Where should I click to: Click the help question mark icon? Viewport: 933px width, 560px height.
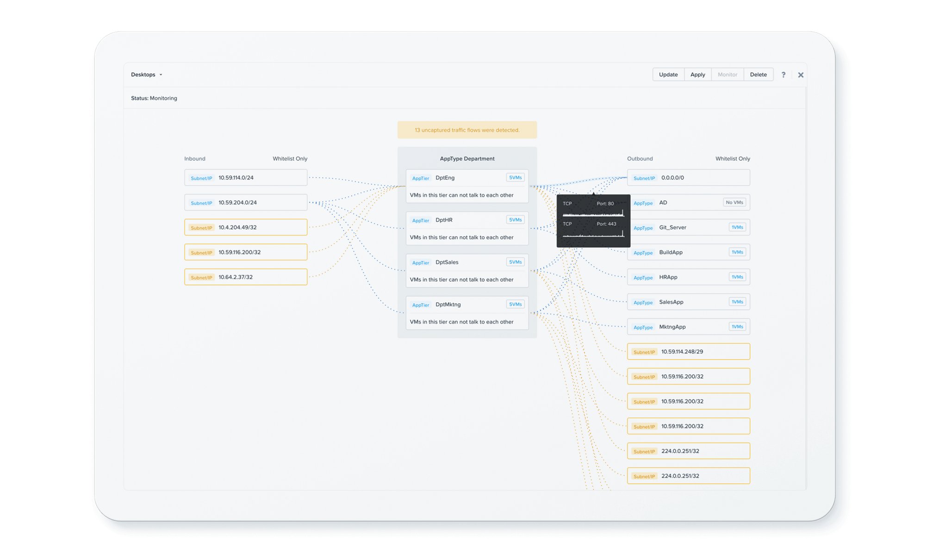point(783,75)
